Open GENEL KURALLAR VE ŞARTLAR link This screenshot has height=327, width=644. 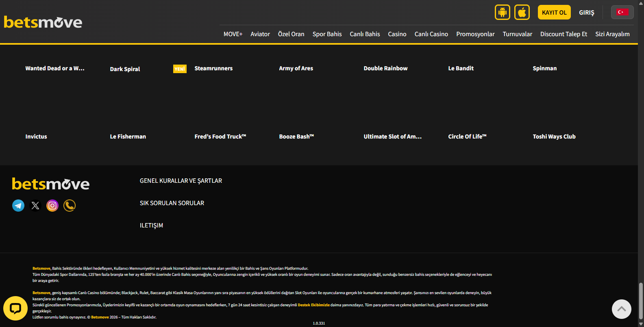[x=181, y=181]
